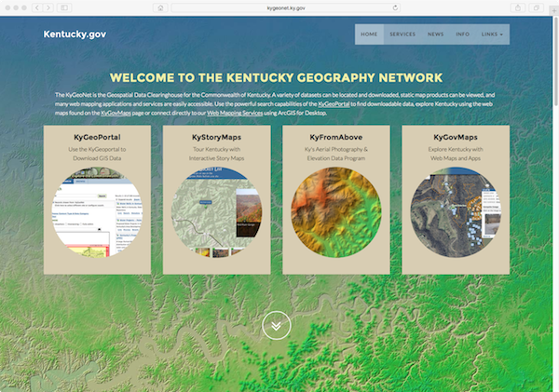Click the page vertical scrollbar thumb
The width and height of the screenshot is (559, 392).
556,61
